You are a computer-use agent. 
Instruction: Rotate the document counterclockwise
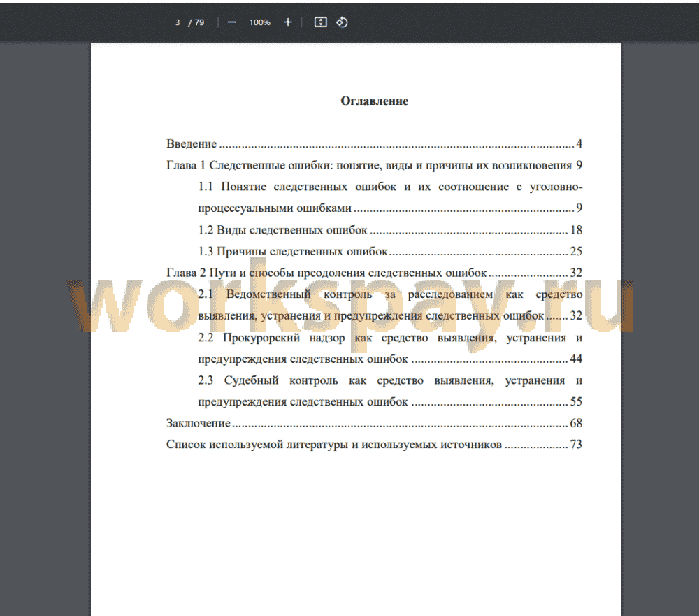point(342,22)
